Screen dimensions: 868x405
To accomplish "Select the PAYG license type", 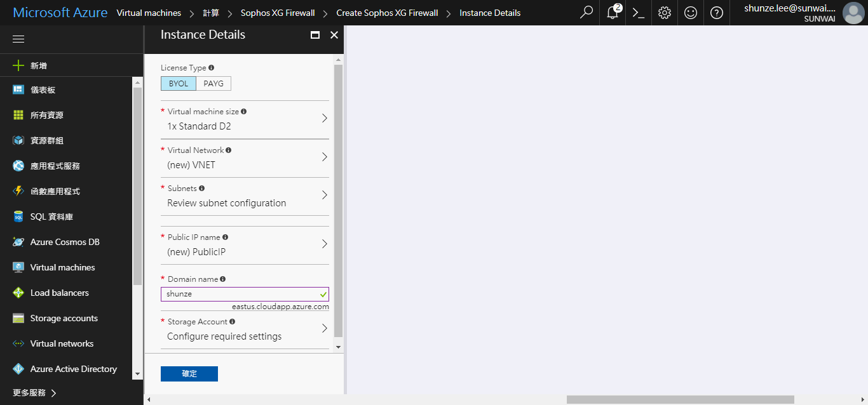I will coord(214,84).
